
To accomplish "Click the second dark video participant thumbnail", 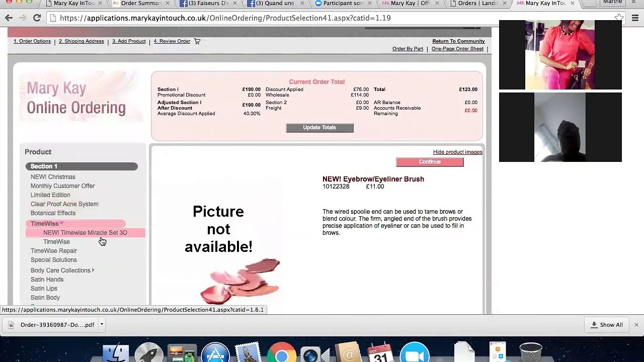I will click(560, 127).
